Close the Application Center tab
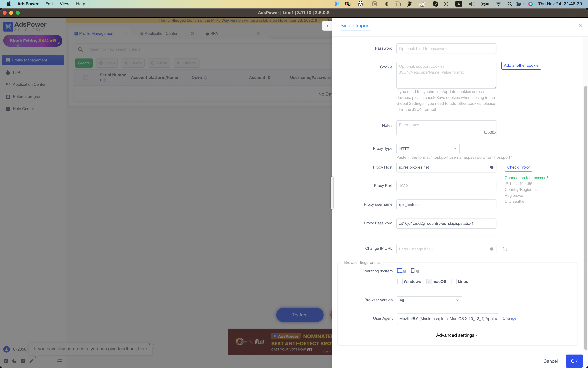Image resolution: width=588 pixels, height=368 pixels. pyautogui.click(x=192, y=34)
